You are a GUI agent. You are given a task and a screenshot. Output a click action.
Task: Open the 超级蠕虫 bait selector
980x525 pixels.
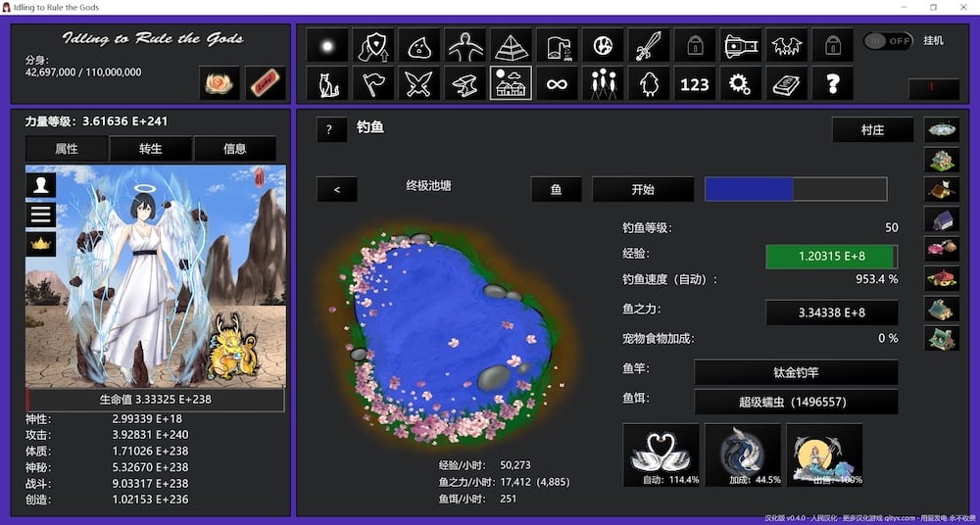[796, 402]
